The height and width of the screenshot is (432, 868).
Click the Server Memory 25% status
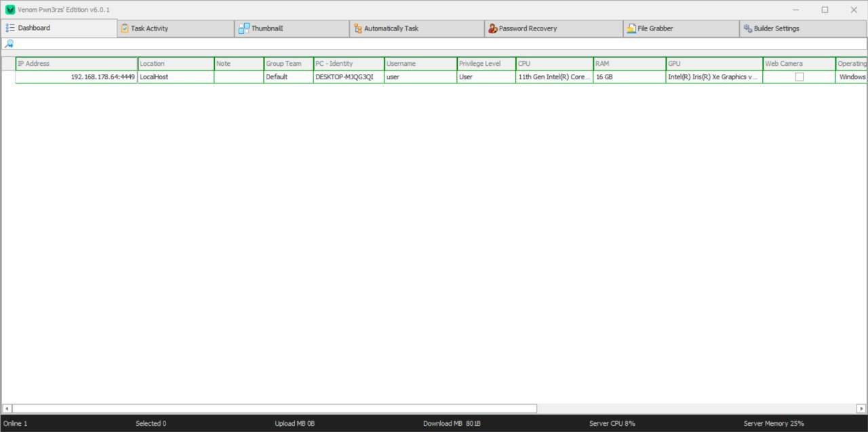774,423
